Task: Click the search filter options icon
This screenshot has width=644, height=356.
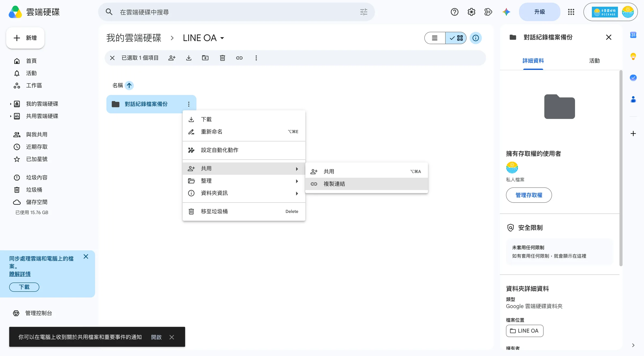Action: pyautogui.click(x=364, y=12)
